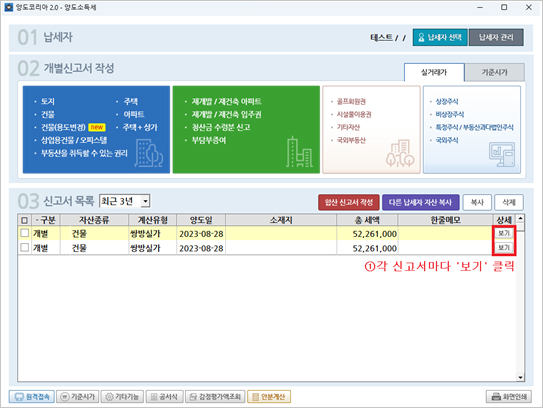Screen dimensions: 543x408
Task: Click the 한줄메모 column header
Action: tap(445, 220)
